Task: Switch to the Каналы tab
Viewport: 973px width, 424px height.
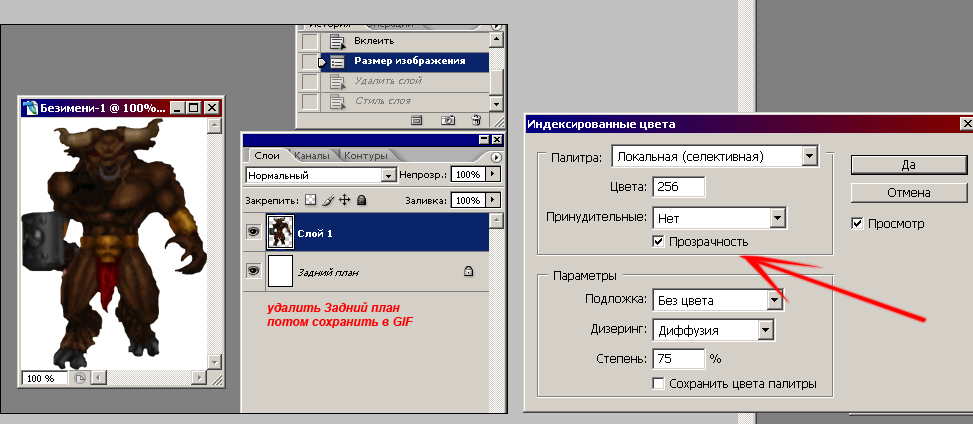Action: 313,156
